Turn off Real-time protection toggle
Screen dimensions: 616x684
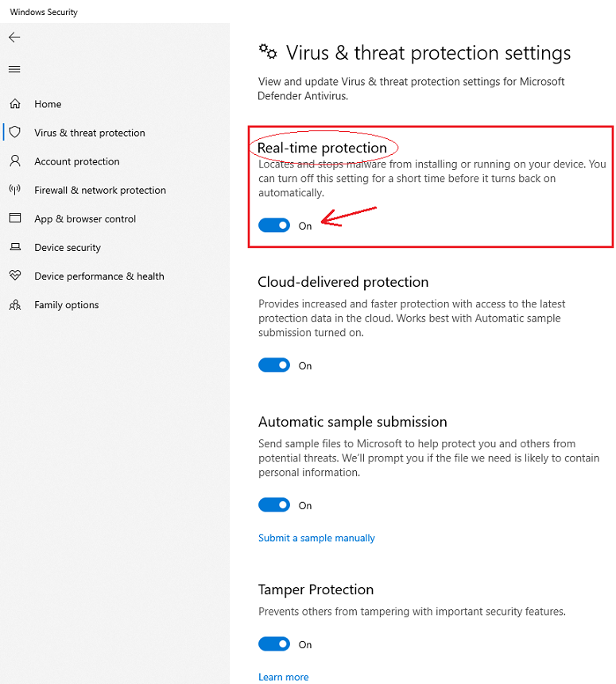pos(274,226)
